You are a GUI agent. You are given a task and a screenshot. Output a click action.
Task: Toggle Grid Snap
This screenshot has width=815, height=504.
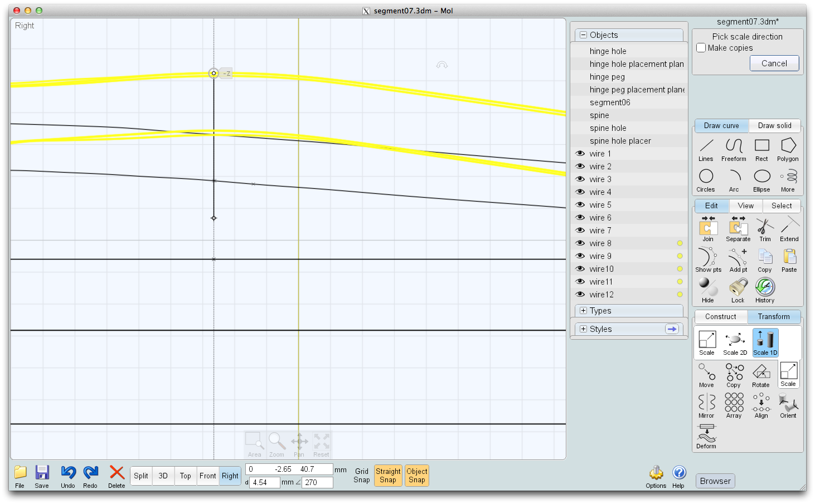tap(362, 476)
